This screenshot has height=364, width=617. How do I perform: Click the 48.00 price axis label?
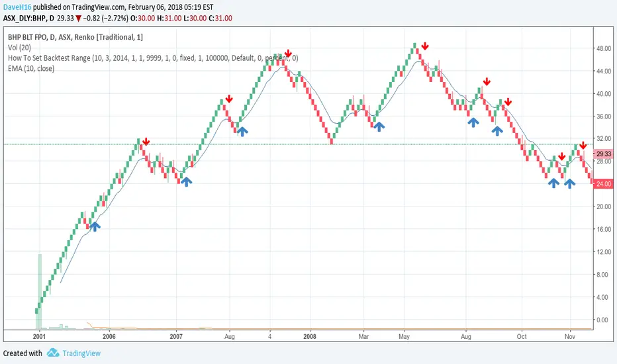click(604, 48)
